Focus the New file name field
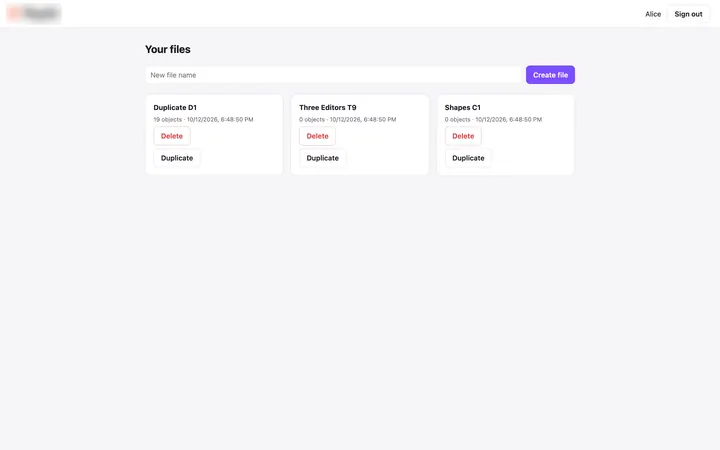 [x=333, y=75]
